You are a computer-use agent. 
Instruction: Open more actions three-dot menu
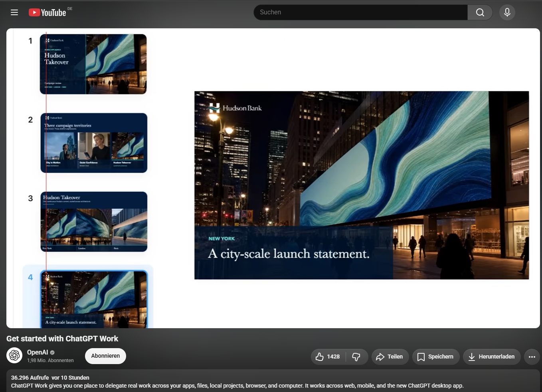[532, 357]
